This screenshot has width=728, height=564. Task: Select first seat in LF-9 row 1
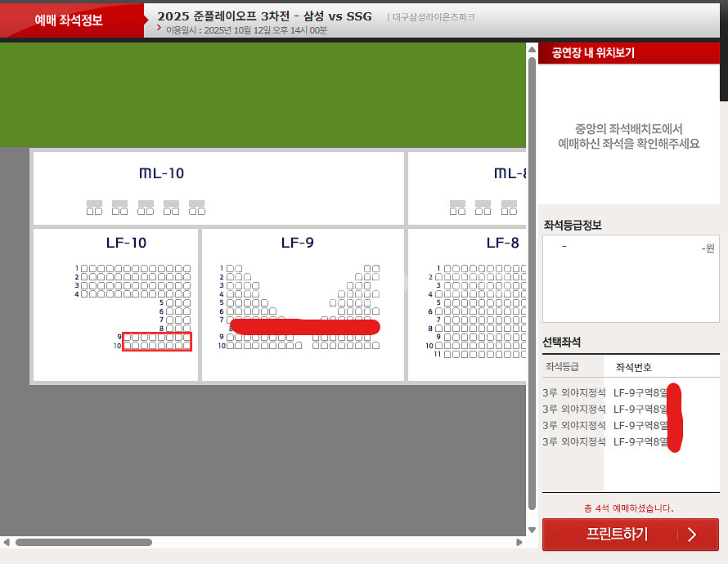coord(230,268)
